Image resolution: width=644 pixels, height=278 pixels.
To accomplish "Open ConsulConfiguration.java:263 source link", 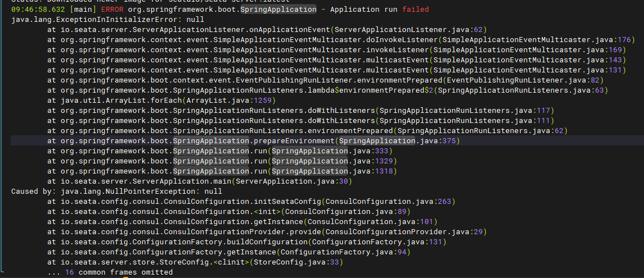I will tap(389, 201).
